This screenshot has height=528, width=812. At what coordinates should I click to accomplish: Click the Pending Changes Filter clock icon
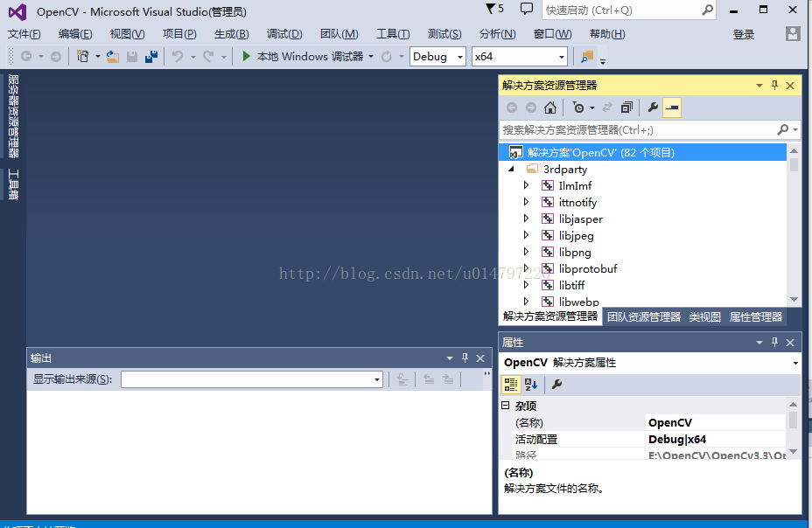point(578,108)
